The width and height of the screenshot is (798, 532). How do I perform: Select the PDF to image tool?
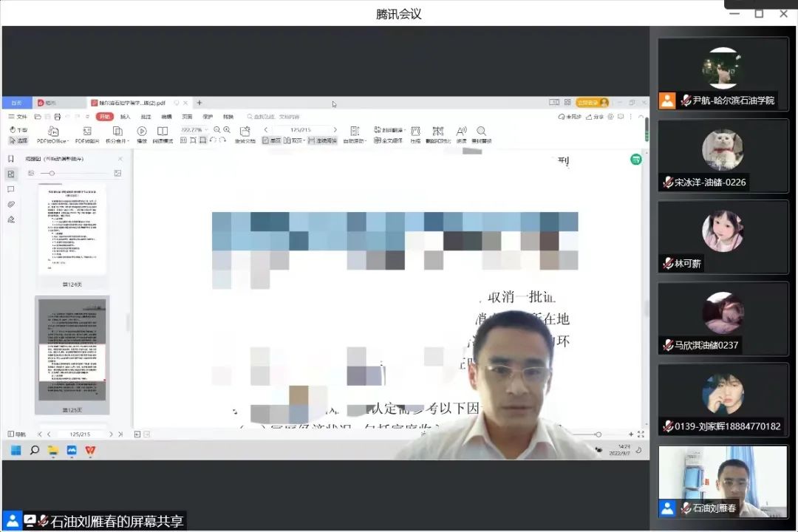pos(86,134)
